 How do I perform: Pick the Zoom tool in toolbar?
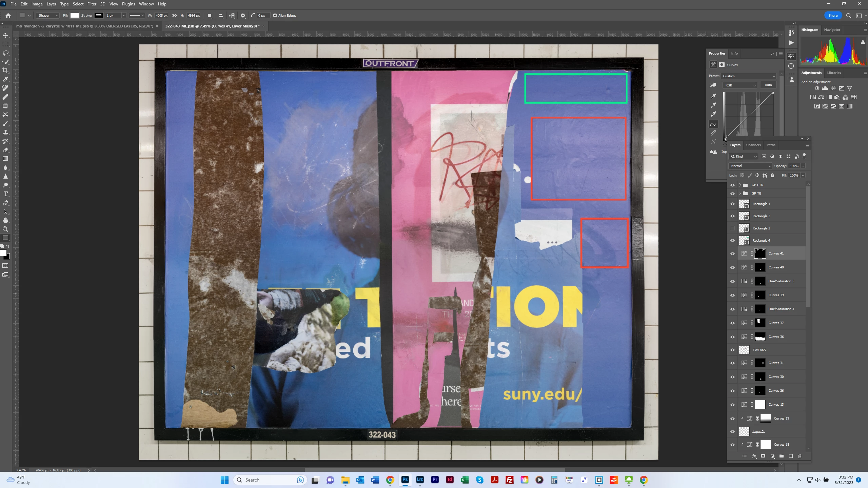pyautogui.click(x=5, y=229)
